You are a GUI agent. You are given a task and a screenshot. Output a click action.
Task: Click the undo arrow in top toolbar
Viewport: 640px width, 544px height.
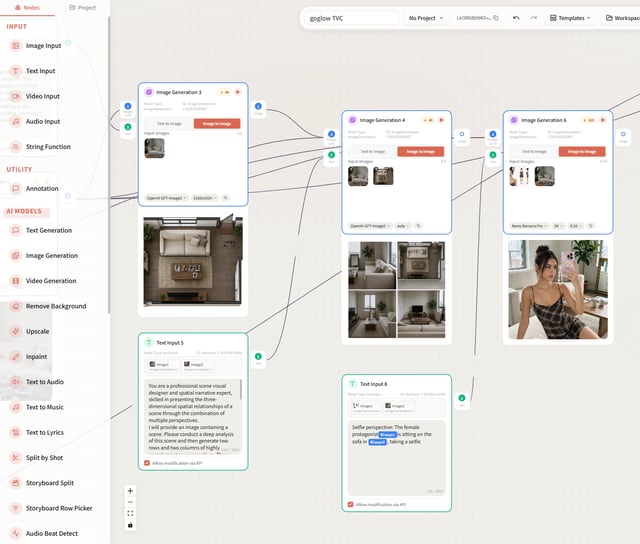[x=516, y=18]
